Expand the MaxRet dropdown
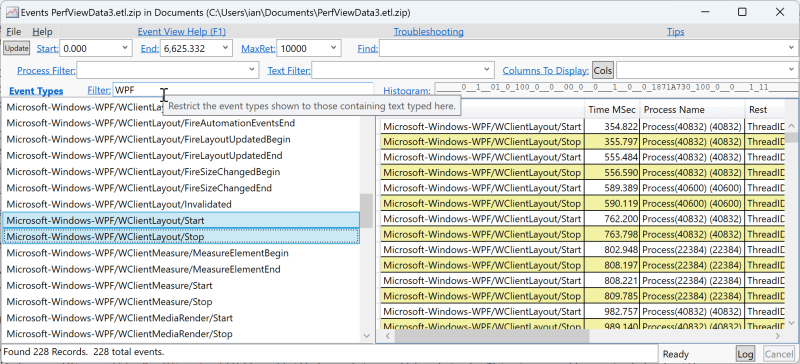The height and width of the screenshot is (364, 800). pyautogui.click(x=333, y=48)
